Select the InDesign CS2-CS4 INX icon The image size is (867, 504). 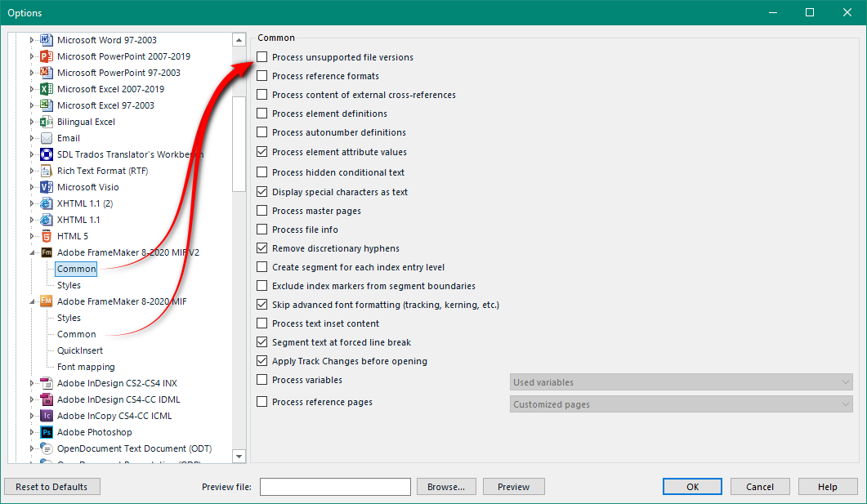click(x=47, y=383)
